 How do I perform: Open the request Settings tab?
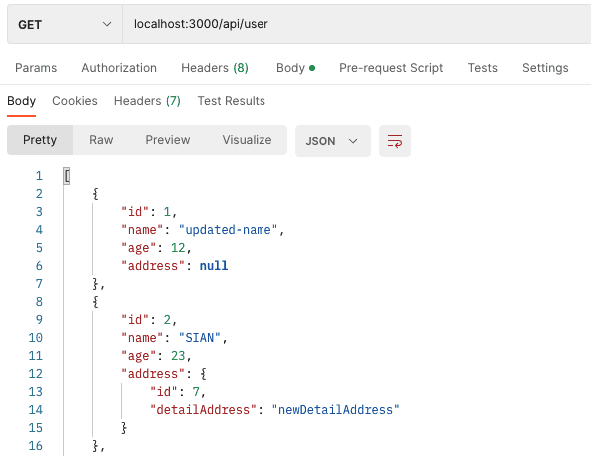(x=545, y=68)
